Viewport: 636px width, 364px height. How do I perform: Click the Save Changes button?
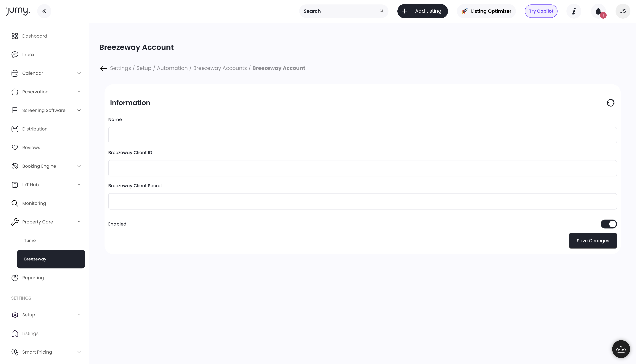(x=593, y=241)
